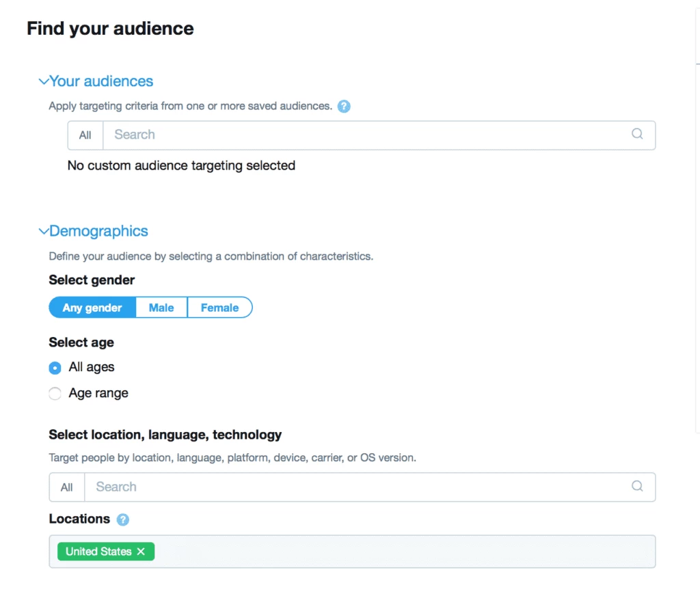Screen dimensions: 700x596
Task: Remove the United States location tag
Action: point(141,552)
